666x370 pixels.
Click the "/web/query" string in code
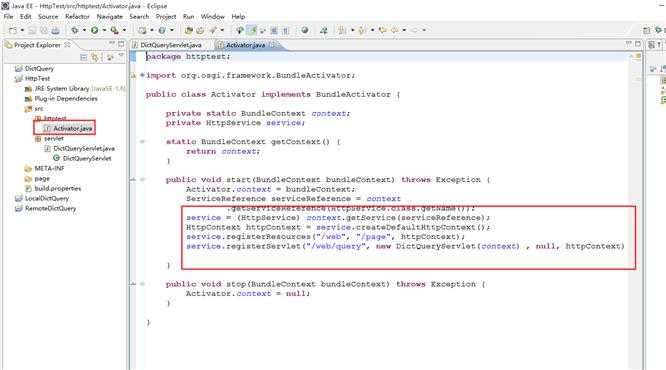(x=336, y=246)
